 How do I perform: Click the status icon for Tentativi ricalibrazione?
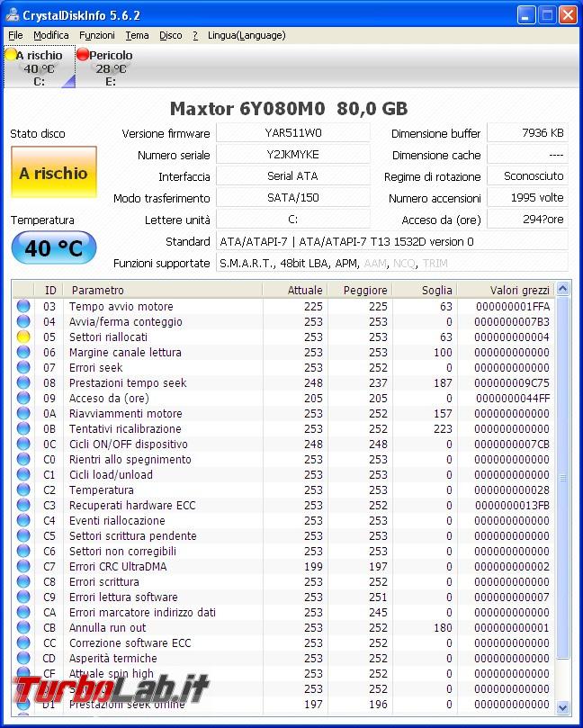point(23,428)
